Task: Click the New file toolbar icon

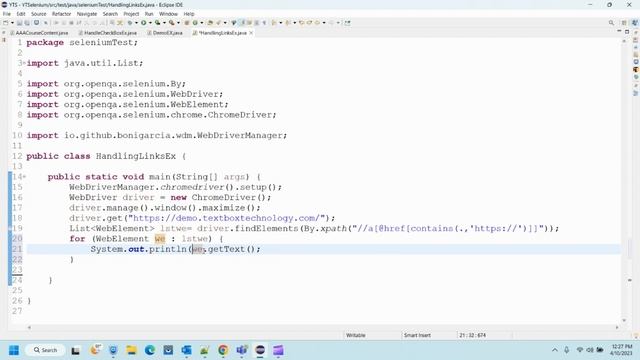Action: click(x=6, y=23)
